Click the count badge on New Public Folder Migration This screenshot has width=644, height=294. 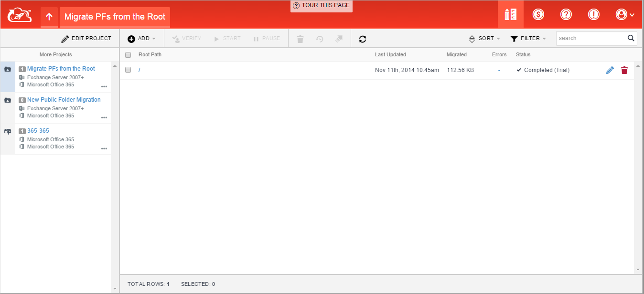click(x=22, y=100)
